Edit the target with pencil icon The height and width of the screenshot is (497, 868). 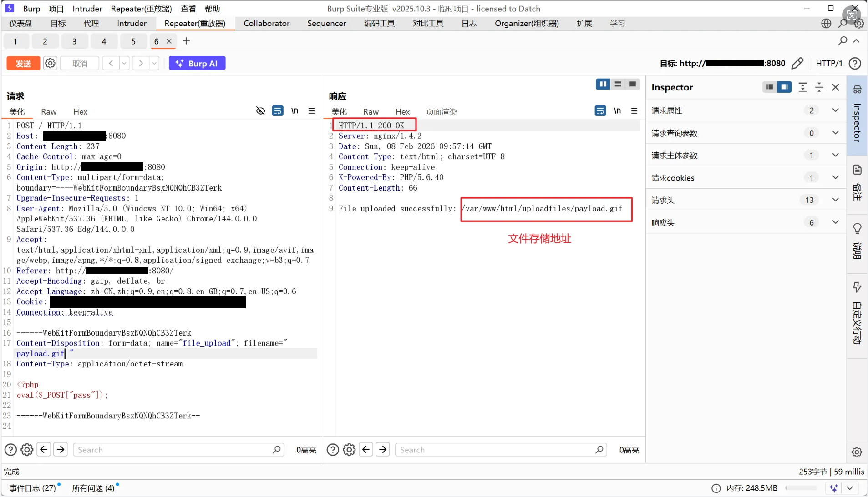pos(797,63)
